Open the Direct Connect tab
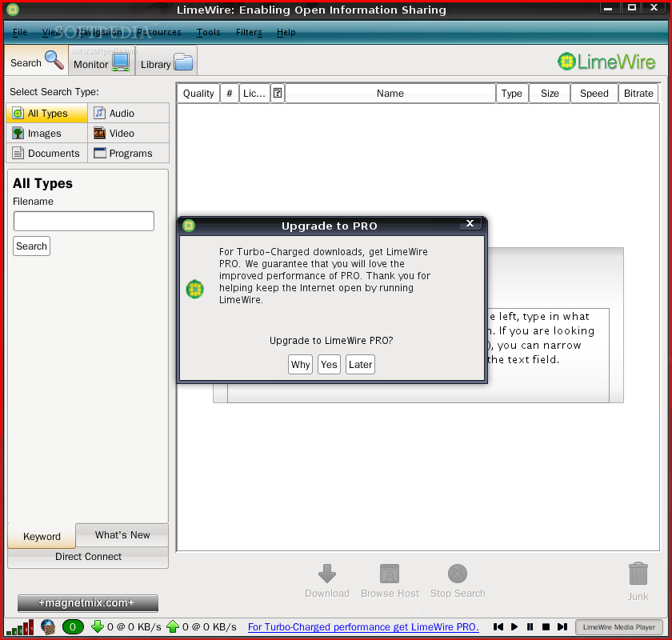 (x=88, y=557)
